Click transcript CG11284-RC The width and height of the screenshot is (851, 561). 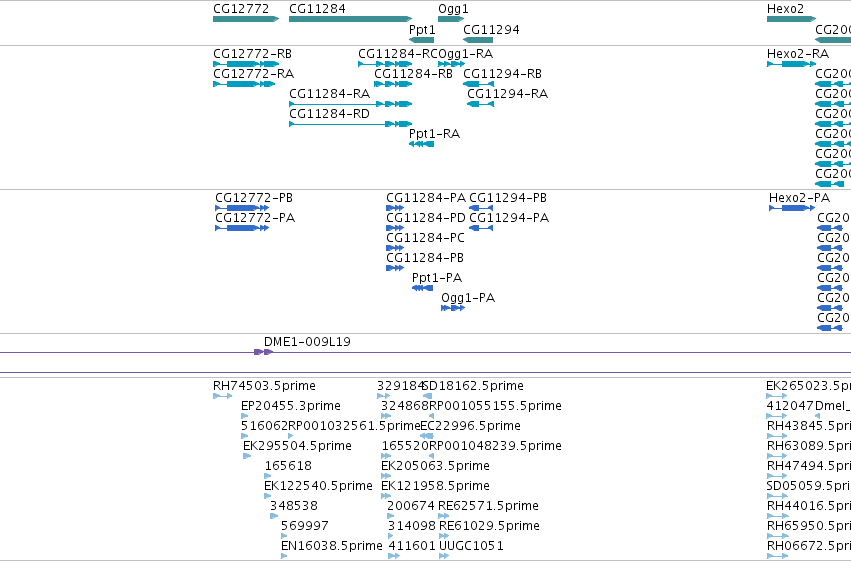point(385,64)
